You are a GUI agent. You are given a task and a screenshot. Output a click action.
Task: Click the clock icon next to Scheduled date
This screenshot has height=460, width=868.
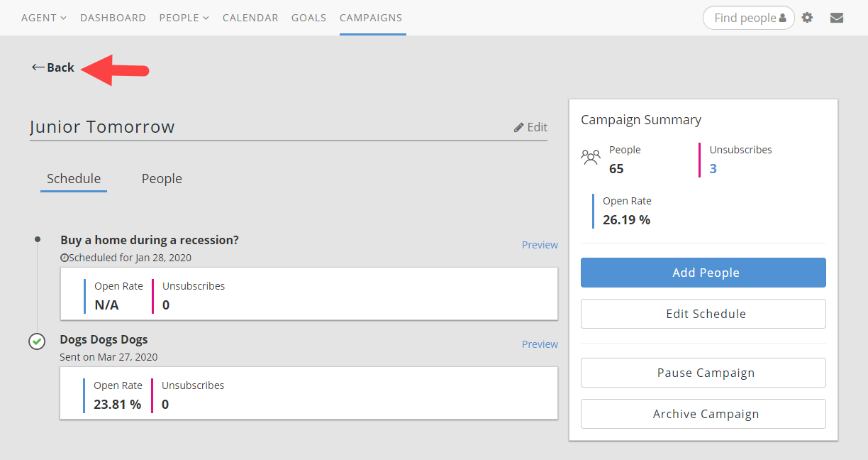[x=64, y=258]
